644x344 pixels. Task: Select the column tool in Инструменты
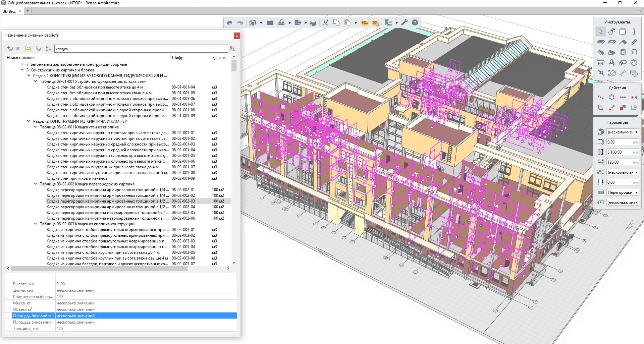(x=634, y=32)
